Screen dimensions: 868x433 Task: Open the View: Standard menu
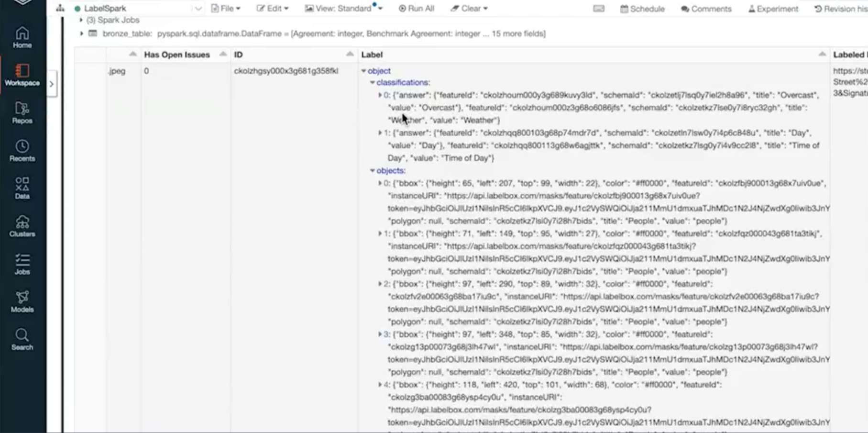point(343,9)
